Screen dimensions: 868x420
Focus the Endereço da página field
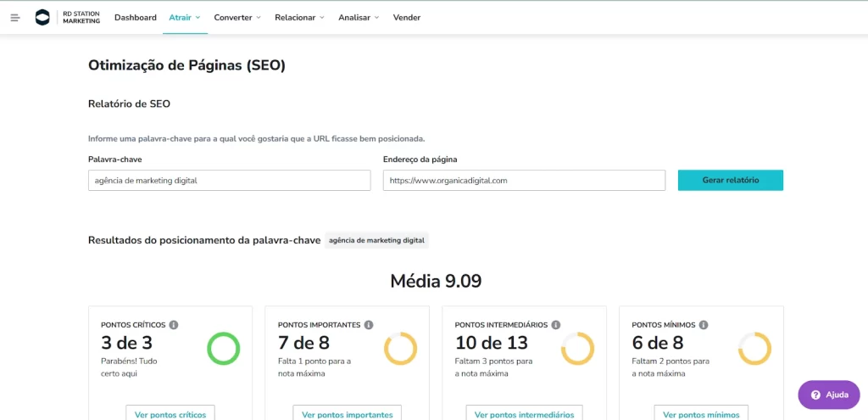(x=523, y=180)
